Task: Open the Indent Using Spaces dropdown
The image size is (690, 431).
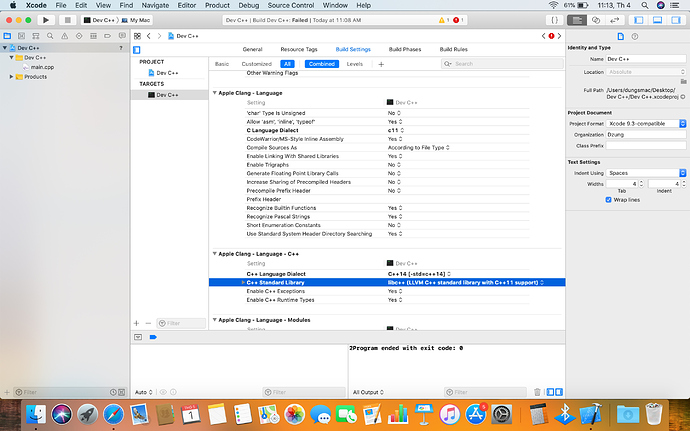Action: point(646,173)
